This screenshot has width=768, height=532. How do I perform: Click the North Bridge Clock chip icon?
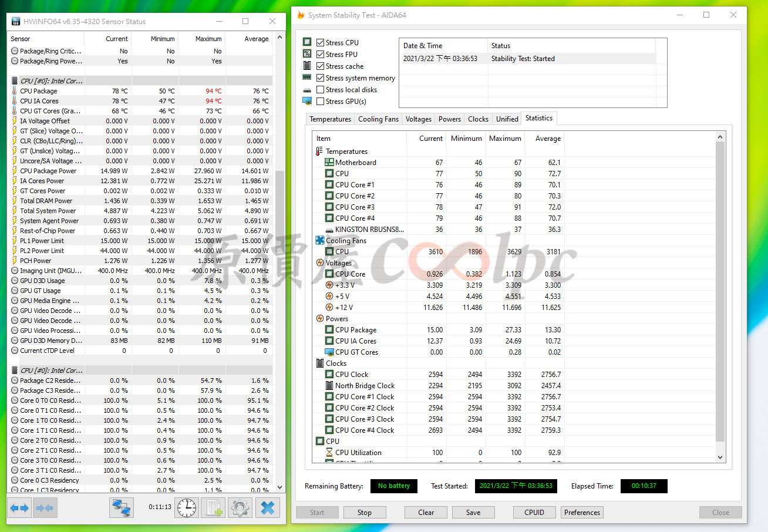click(329, 386)
